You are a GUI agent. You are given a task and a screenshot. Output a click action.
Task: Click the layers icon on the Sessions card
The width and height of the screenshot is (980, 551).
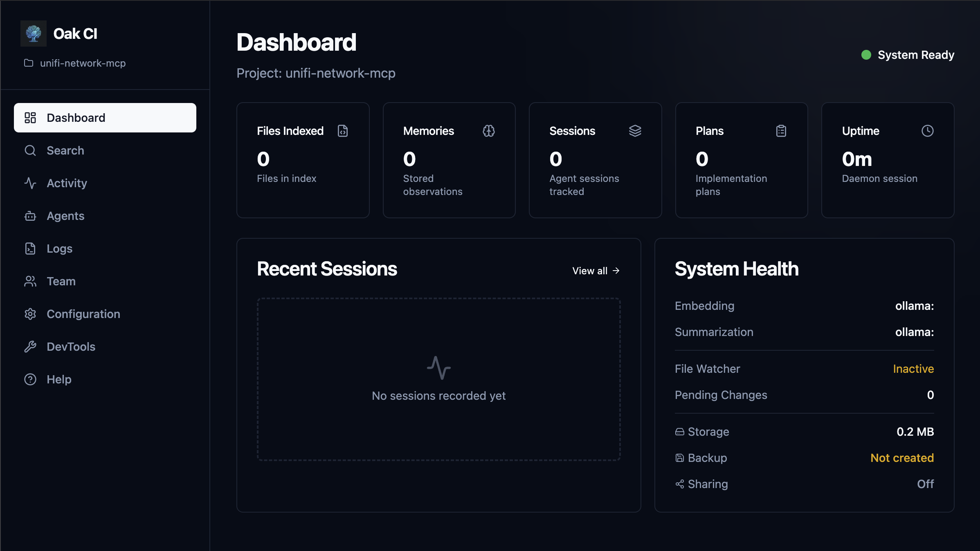tap(635, 131)
